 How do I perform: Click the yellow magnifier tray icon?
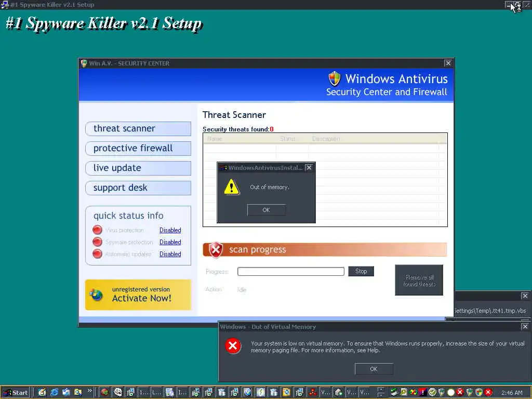(404, 392)
